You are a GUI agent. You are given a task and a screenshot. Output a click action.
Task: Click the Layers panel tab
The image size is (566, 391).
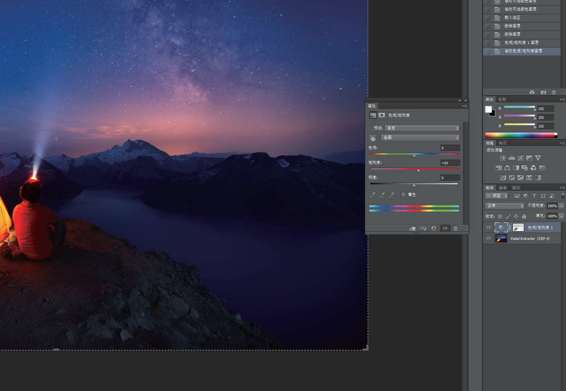point(489,188)
